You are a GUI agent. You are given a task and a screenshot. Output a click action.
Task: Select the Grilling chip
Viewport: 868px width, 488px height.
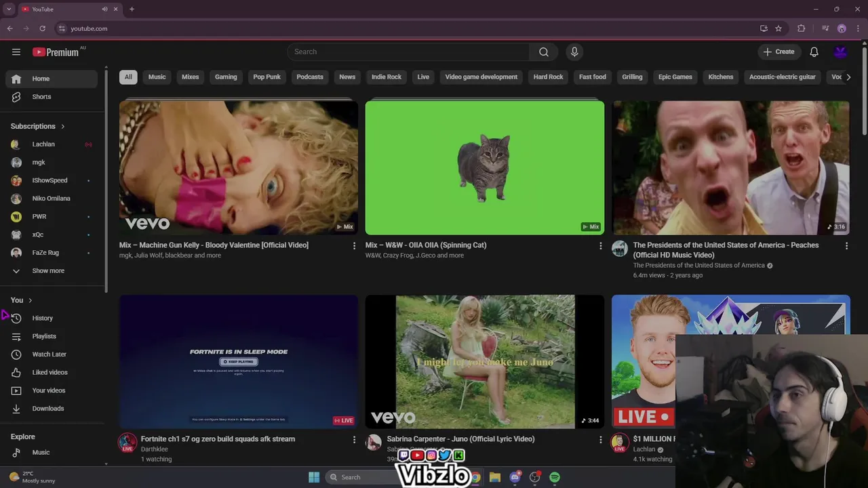click(x=632, y=77)
